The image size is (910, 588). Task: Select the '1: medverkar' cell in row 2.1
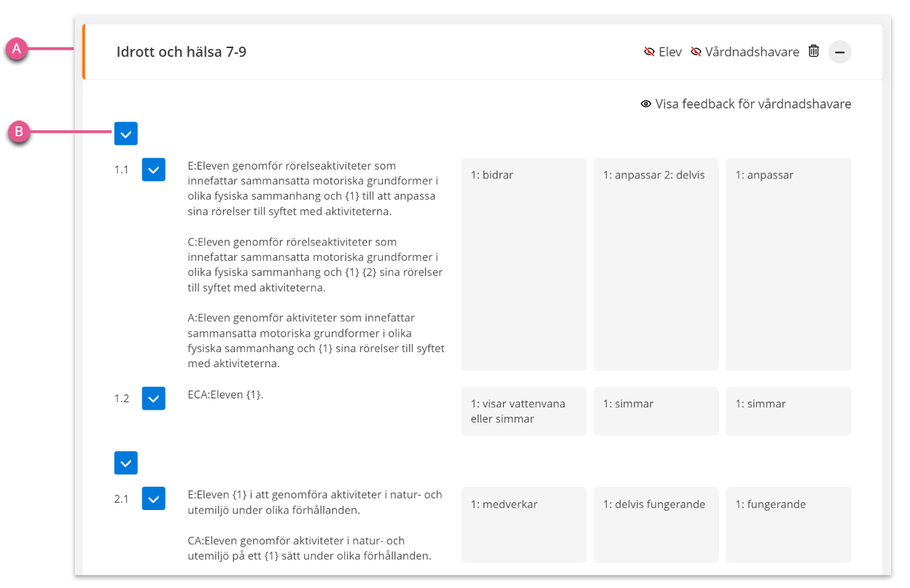tap(524, 525)
